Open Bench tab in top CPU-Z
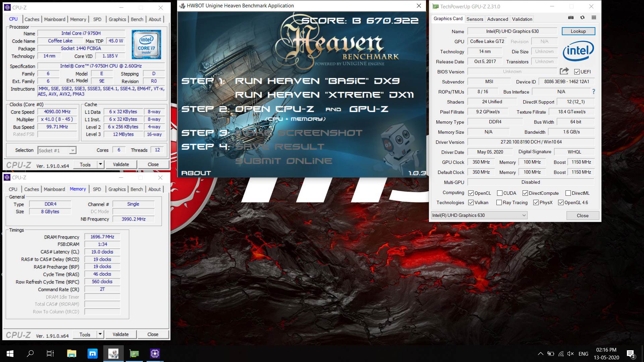This screenshot has height=362, width=644. (x=137, y=19)
